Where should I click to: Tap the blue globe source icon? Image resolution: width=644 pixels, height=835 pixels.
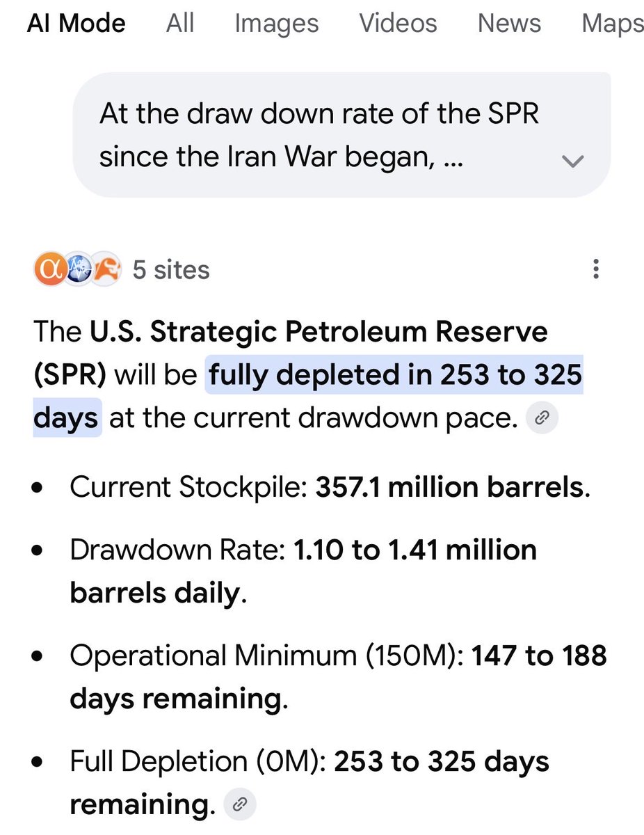click(x=77, y=271)
